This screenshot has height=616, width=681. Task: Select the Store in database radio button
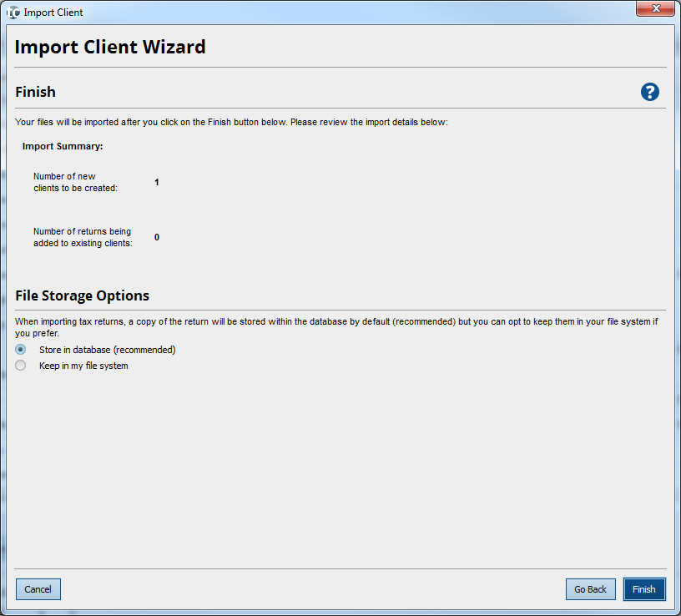pos(21,350)
